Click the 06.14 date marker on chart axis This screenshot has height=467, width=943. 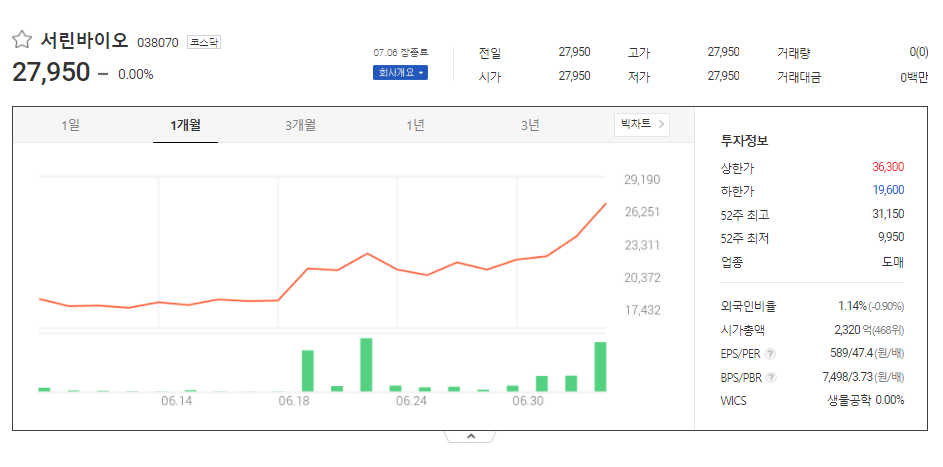point(177,401)
